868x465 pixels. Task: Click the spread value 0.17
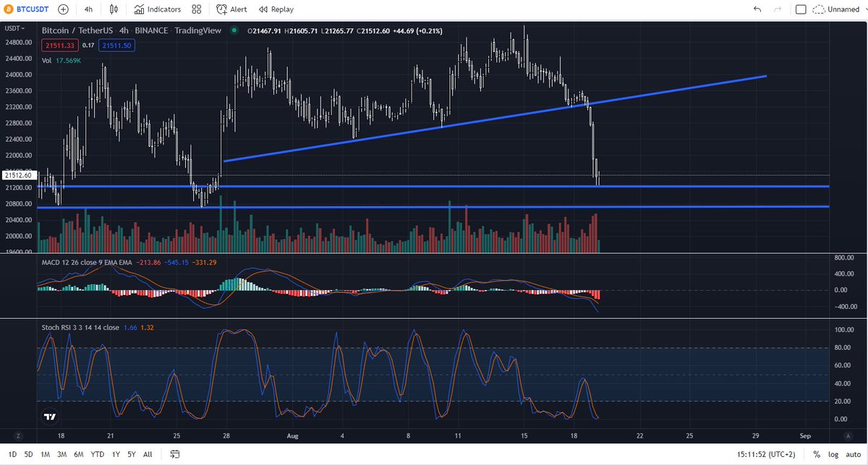click(87, 45)
